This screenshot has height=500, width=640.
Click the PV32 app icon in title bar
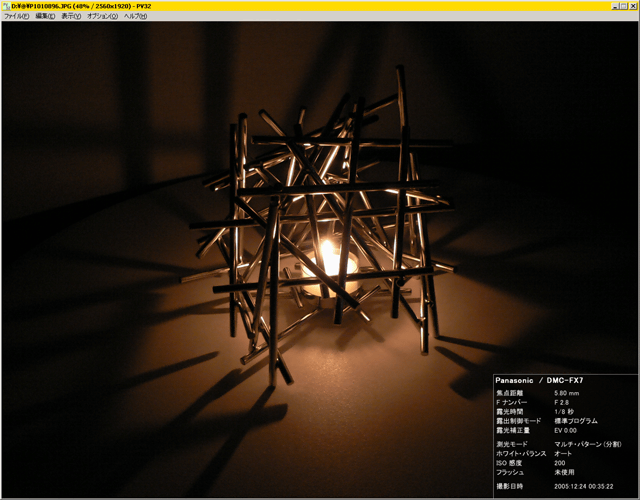point(5,5)
